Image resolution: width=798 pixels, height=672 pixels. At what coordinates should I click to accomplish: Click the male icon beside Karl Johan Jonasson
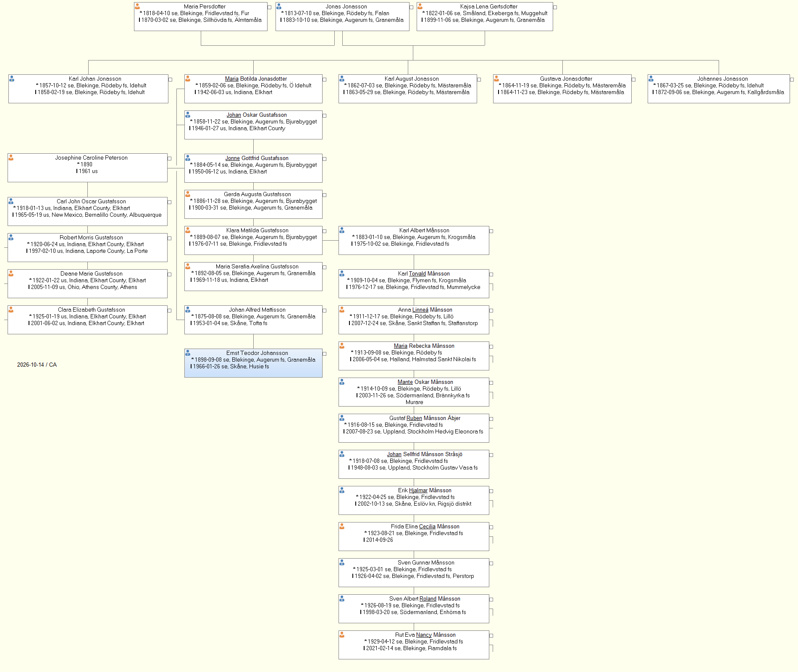12,79
